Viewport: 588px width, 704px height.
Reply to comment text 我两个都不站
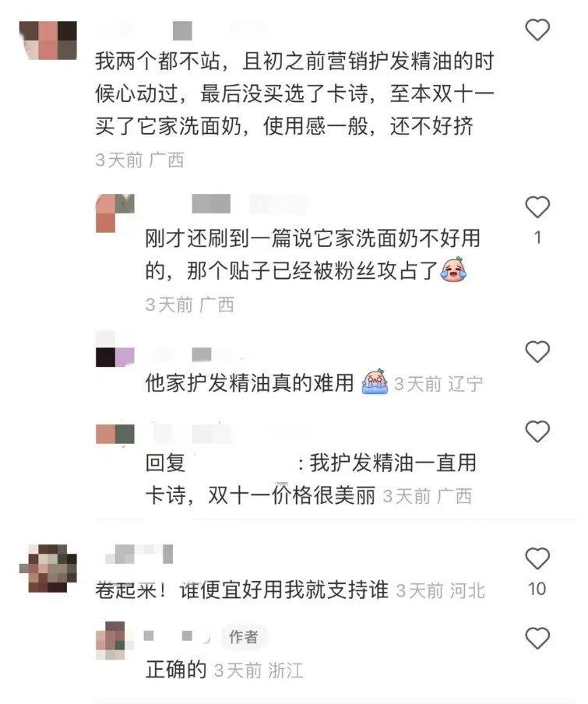coord(294,93)
